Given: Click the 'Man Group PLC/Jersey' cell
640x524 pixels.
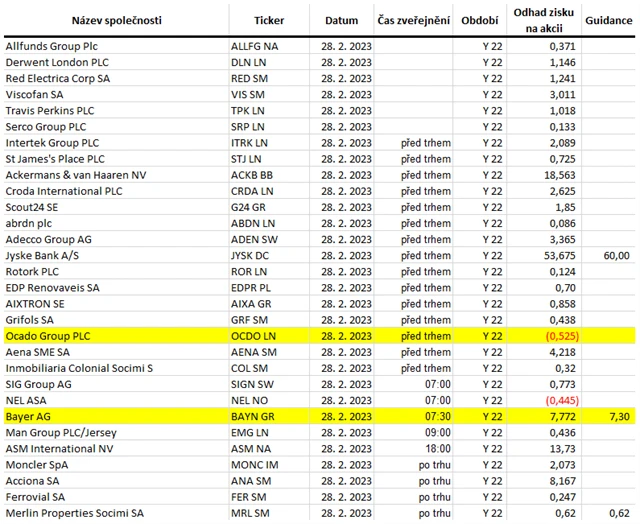Looking at the screenshot, I should 61,433.
